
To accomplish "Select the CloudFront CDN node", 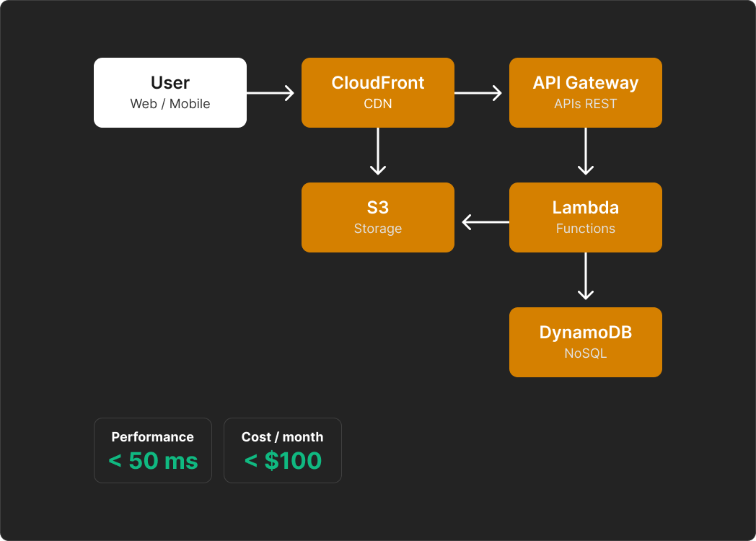I will click(377, 92).
